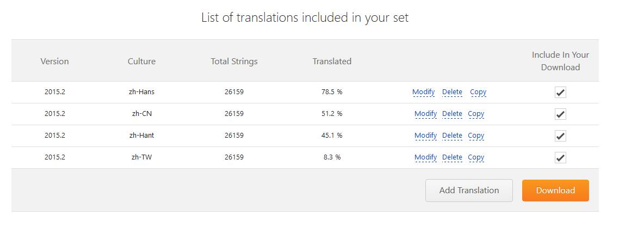Copy the zh-Hant translation

(476, 136)
